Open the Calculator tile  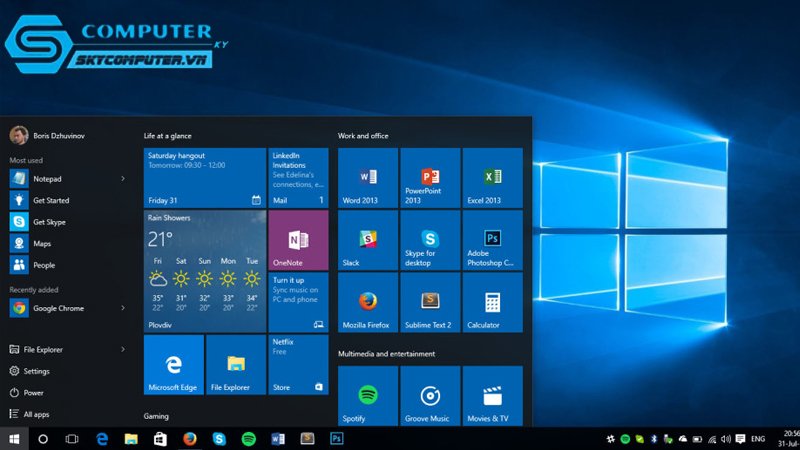492,303
